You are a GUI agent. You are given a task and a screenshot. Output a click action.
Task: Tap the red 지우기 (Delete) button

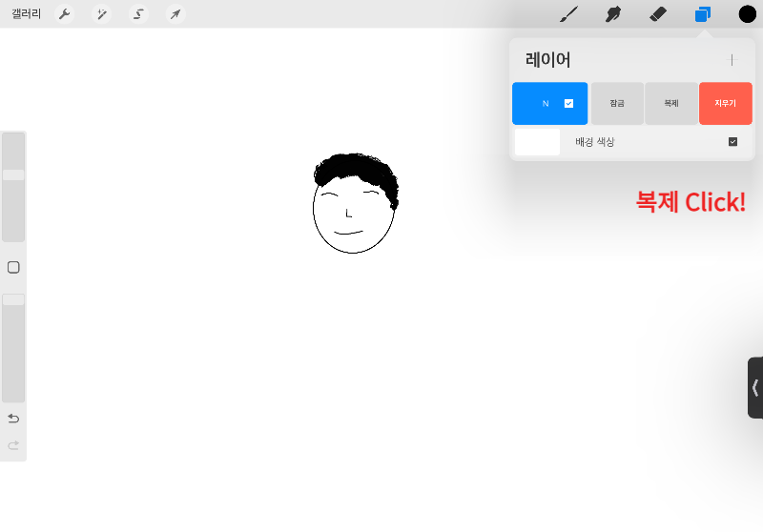point(726,103)
